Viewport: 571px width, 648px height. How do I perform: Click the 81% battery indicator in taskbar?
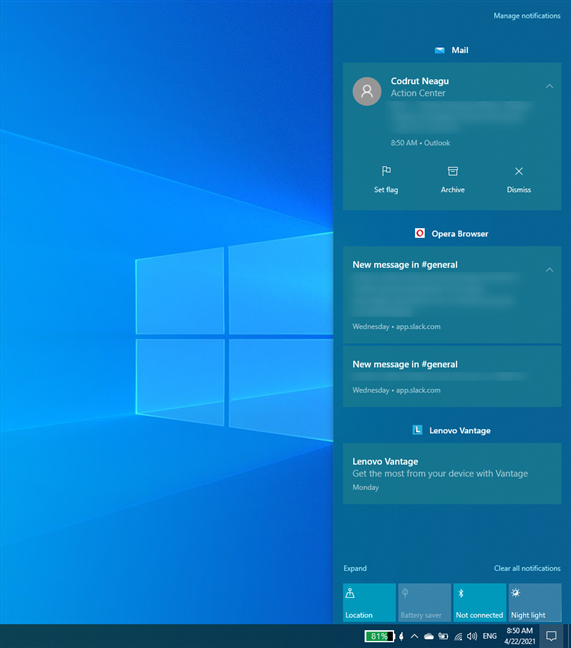[x=379, y=636]
